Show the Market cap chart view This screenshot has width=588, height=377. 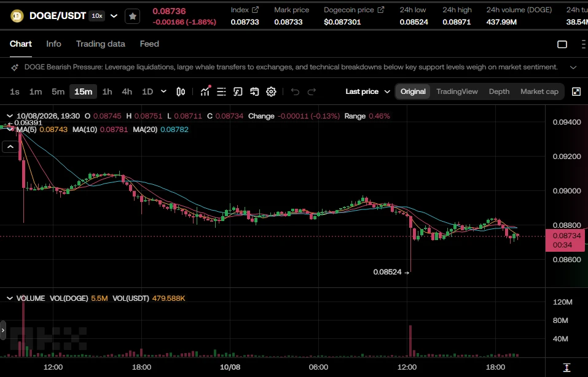[x=539, y=91]
